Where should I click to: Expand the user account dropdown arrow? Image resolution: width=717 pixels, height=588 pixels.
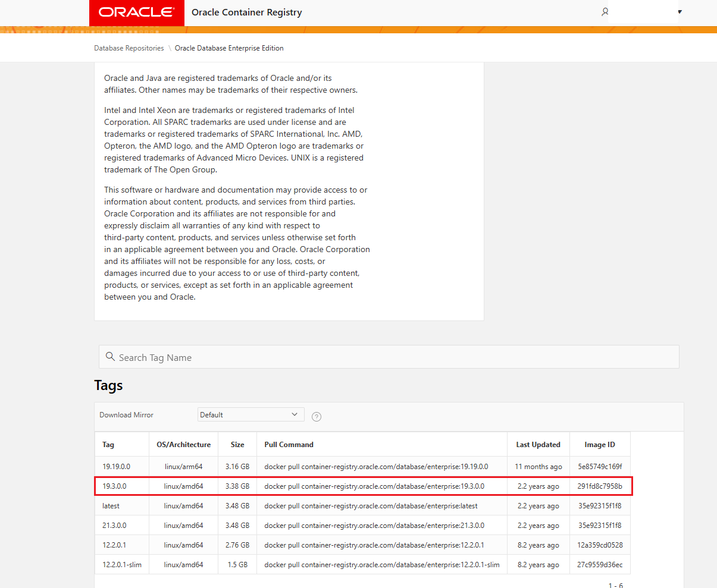pyautogui.click(x=680, y=12)
